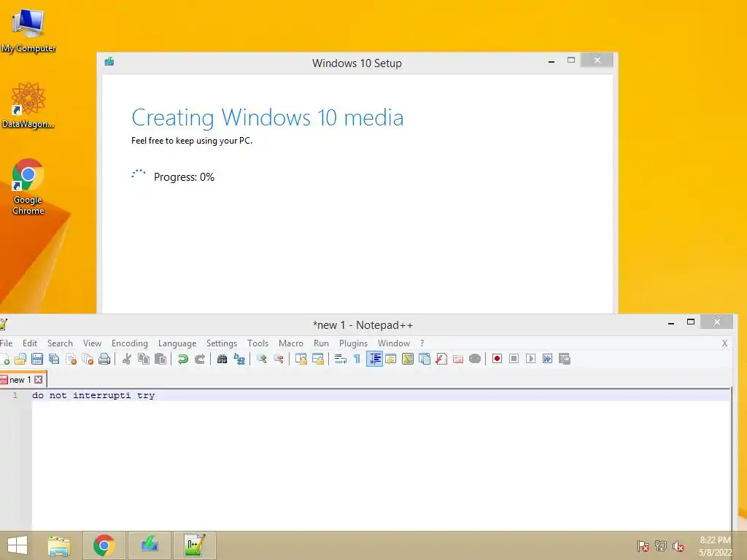Screen dimensions: 747x560
Task: Click line number 1 in the margin
Action: [x=15, y=395]
